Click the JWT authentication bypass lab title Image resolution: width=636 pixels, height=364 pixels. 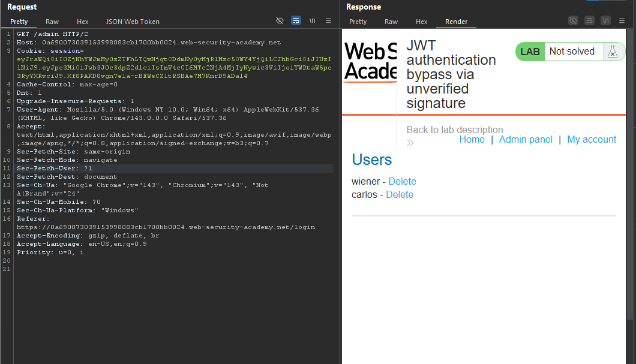pos(451,74)
